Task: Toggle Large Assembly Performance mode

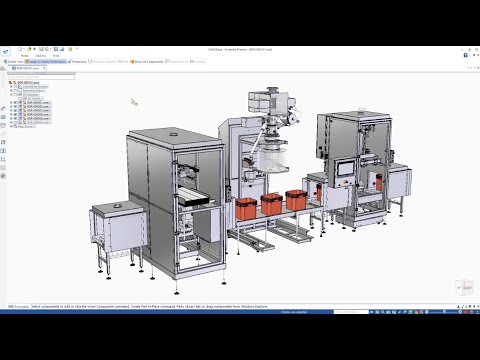Action: [46, 62]
